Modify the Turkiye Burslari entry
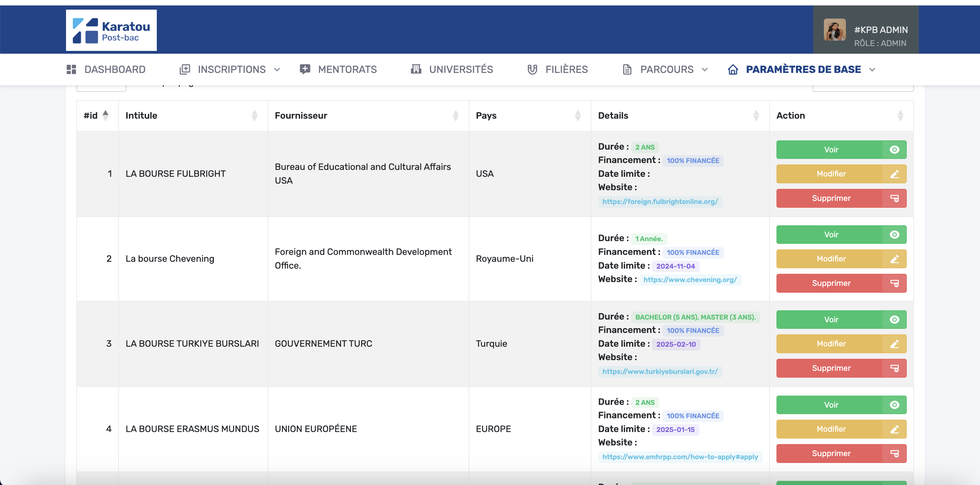This screenshot has width=980, height=485. 841,344
